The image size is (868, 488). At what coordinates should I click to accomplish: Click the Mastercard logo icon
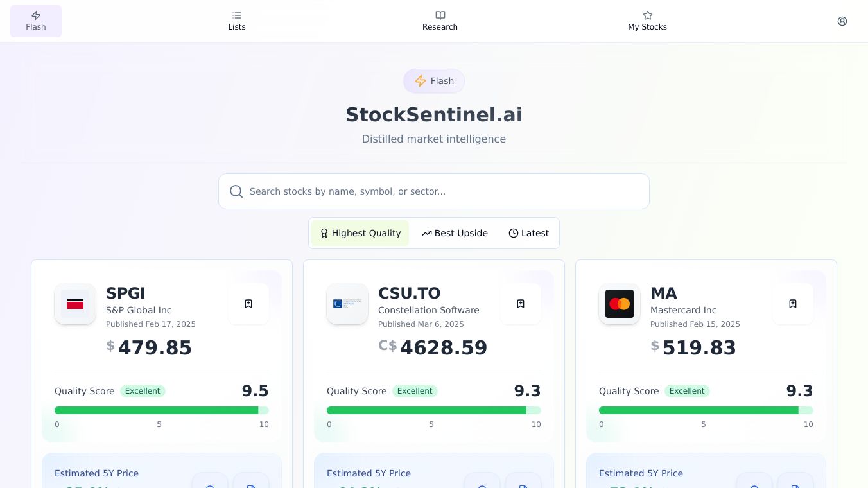pos(620,304)
